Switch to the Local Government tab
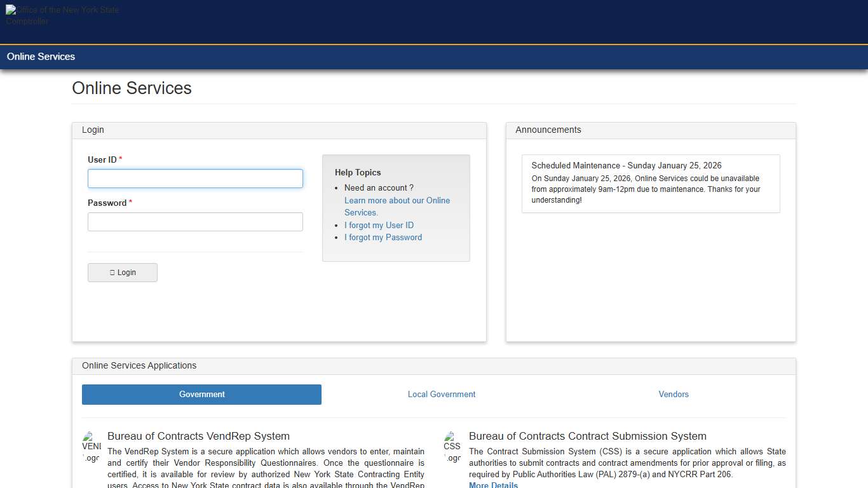Screen dimensions: 868x488 point(441,394)
